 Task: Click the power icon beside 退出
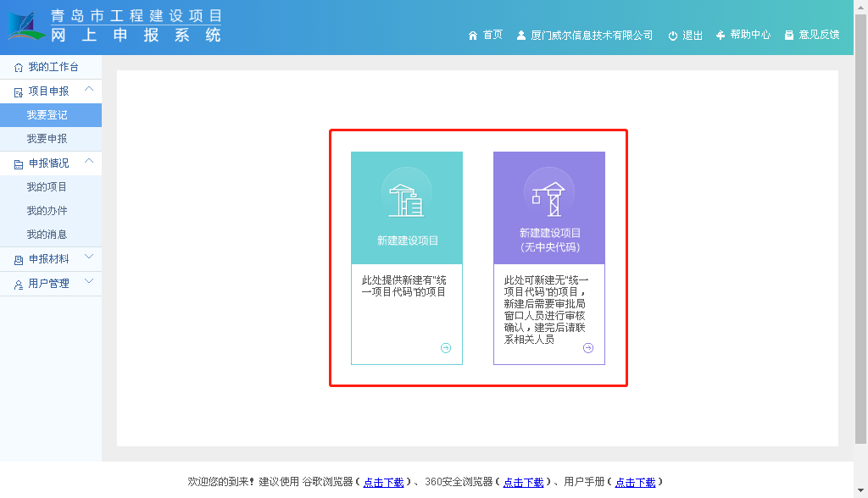click(673, 36)
